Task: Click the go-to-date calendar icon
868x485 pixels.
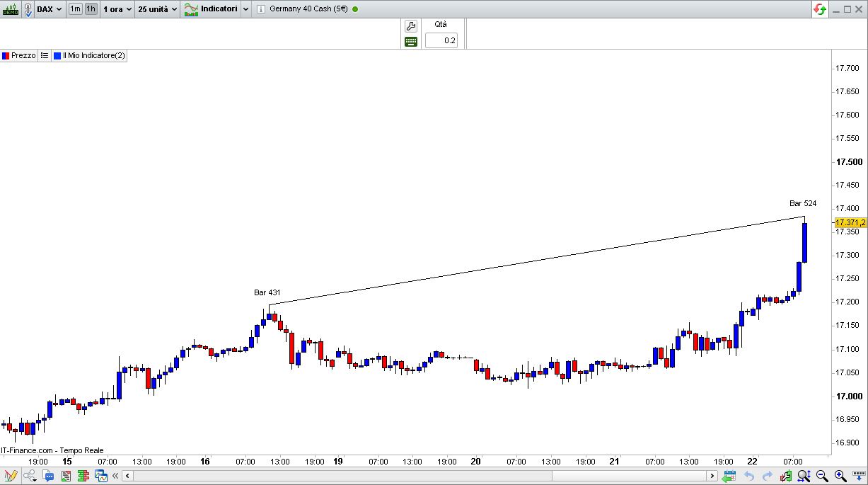Action: point(729,476)
